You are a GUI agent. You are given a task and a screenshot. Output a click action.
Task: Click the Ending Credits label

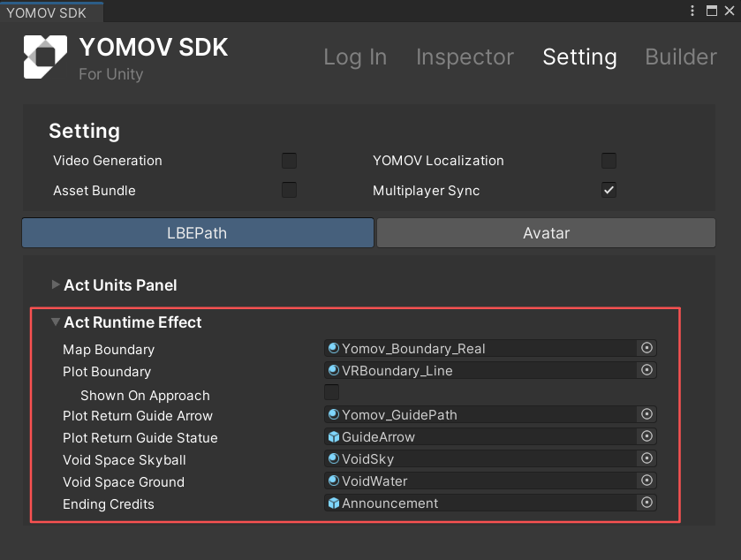tap(109, 504)
